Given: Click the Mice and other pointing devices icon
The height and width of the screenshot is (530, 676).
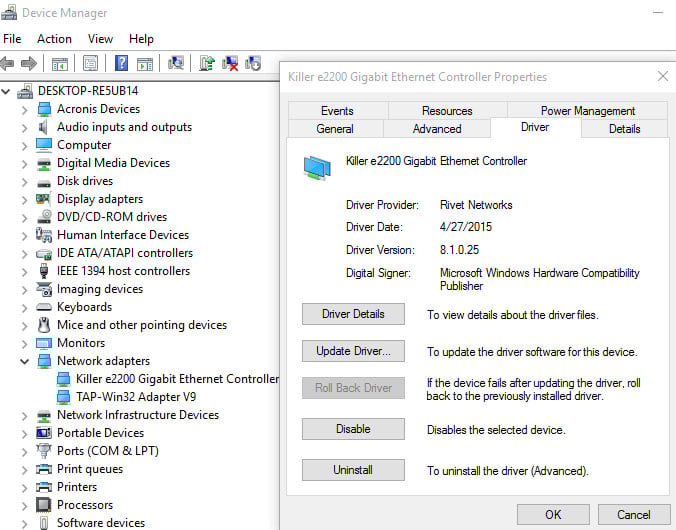Looking at the screenshot, I should (x=44, y=325).
